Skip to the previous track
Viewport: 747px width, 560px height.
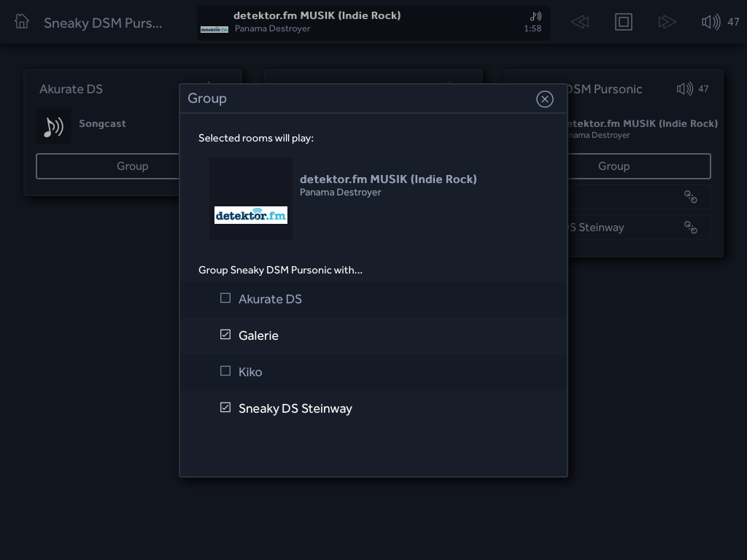580,22
